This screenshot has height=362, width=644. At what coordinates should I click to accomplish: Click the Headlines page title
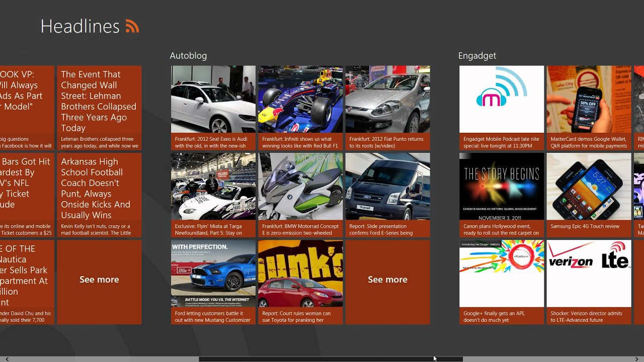tap(80, 26)
